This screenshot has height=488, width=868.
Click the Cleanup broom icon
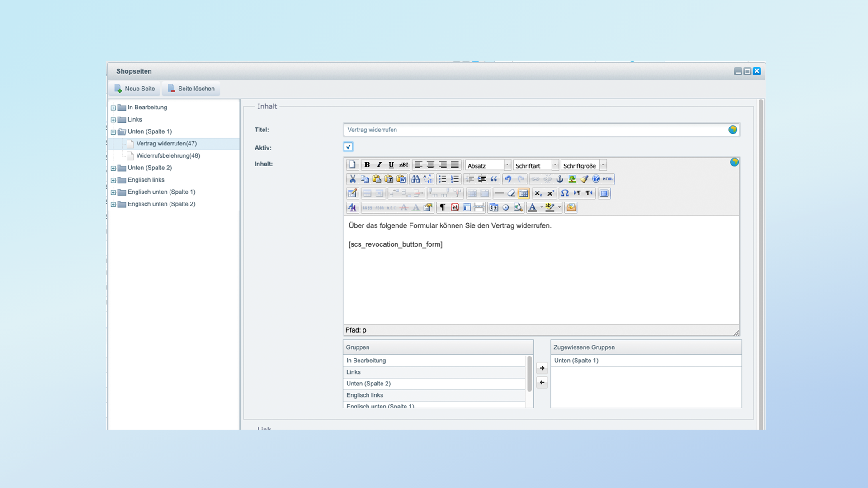click(584, 179)
